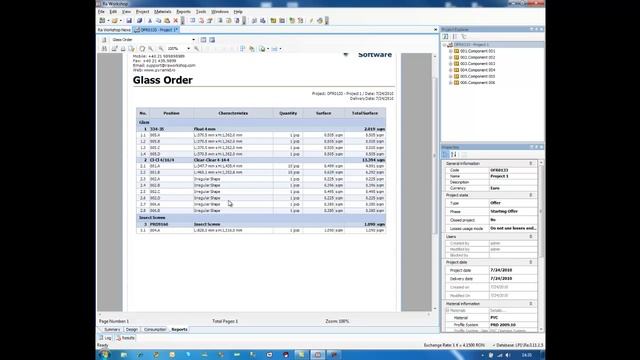The height and width of the screenshot is (360, 640).
Task: Click the Cut scissors icon
Action: [150, 21]
